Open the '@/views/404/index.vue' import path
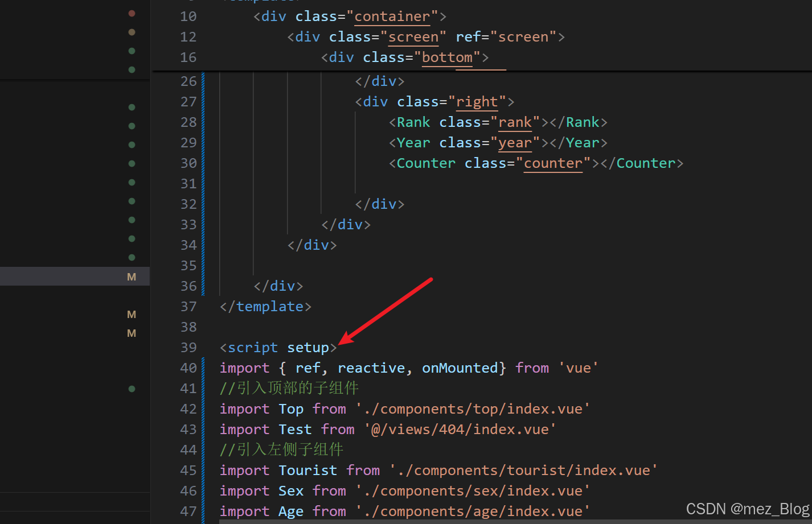The image size is (812, 524). pyautogui.click(x=460, y=430)
